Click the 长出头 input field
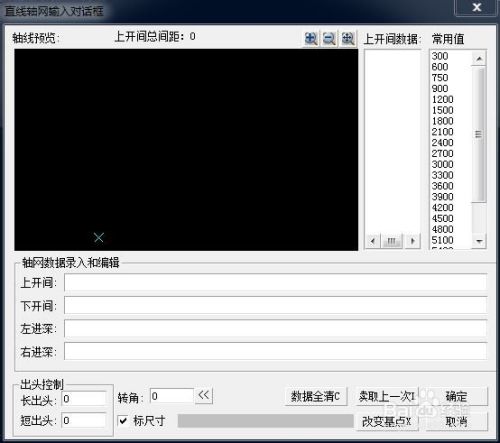500x443 pixels. [x=84, y=399]
